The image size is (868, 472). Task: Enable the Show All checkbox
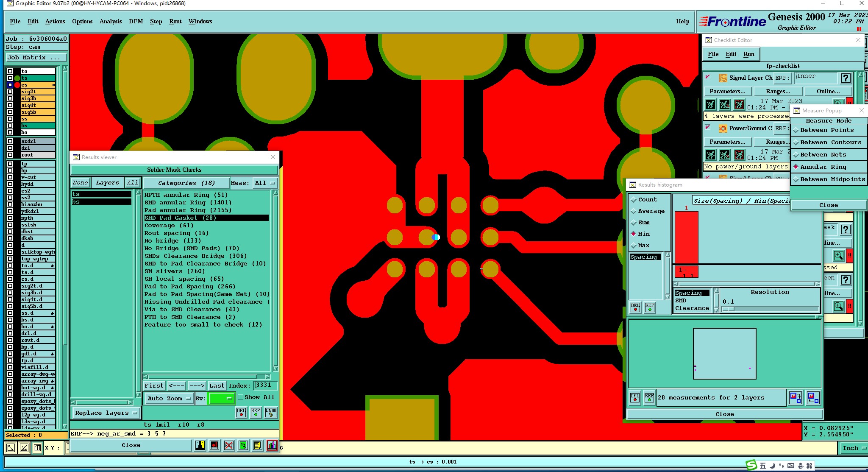[241, 397]
